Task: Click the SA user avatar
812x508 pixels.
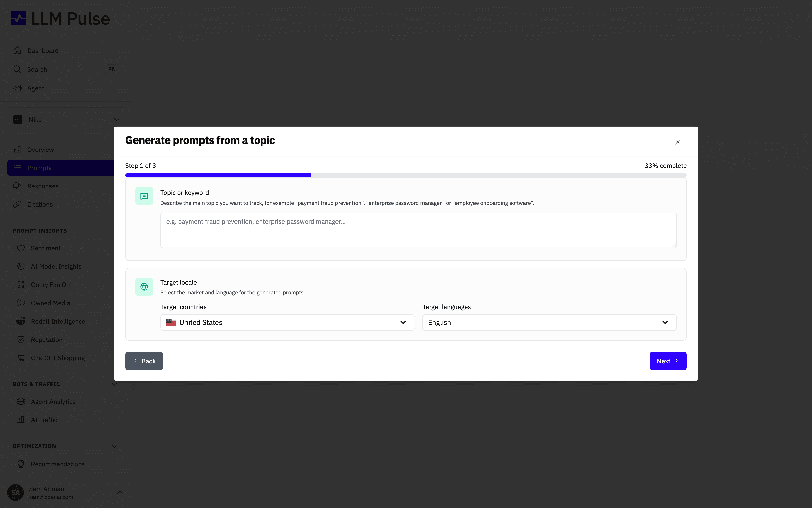Action: click(x=15, y=493)
